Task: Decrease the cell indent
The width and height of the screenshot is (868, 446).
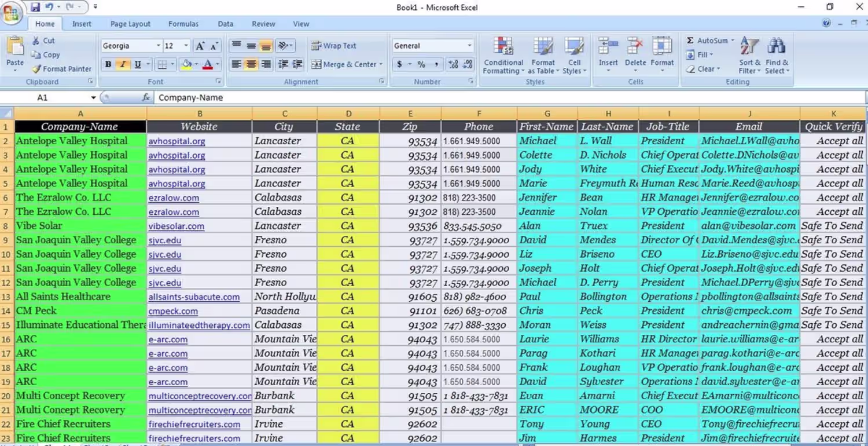Action: [283, 64]
